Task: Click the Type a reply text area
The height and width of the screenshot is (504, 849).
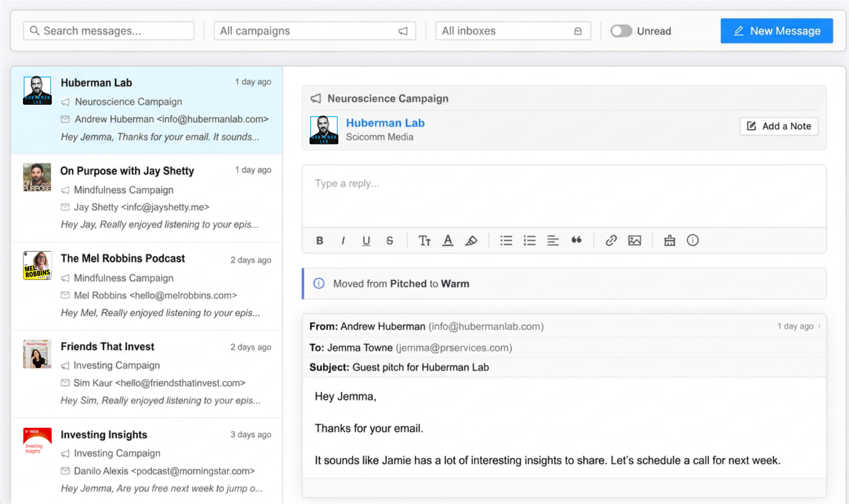Action: [564, 196]
